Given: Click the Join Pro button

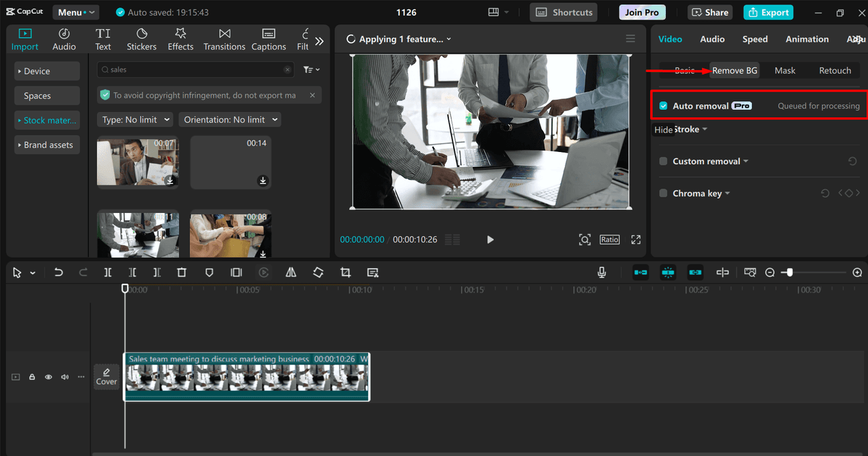Looking at the screenshot, I should point(642,12).
